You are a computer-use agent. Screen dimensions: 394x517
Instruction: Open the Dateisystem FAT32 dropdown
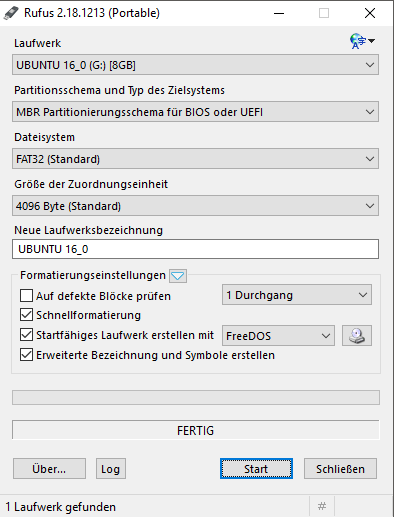pos(195,159)
